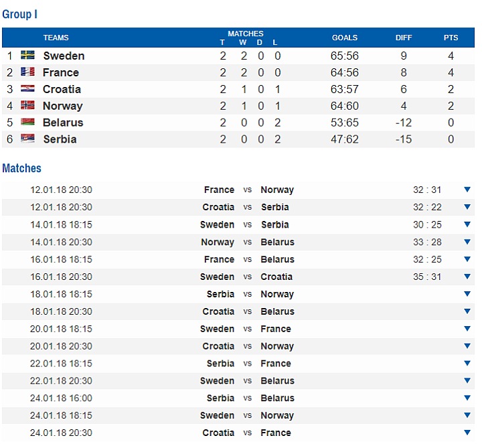Expand Croatia vs Serbia match details
482x448 pixels.
467,207
